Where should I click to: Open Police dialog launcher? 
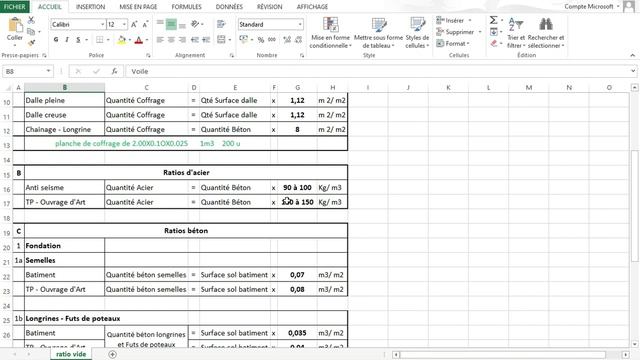point(148,55)
